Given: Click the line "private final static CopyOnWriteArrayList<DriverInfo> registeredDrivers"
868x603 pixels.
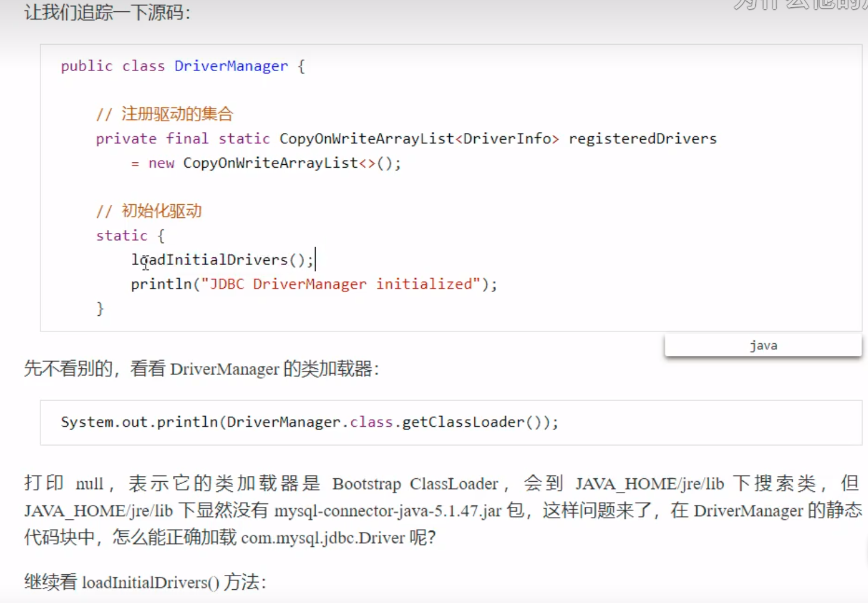Looking at the screenshot, I should tap(406, 139).
